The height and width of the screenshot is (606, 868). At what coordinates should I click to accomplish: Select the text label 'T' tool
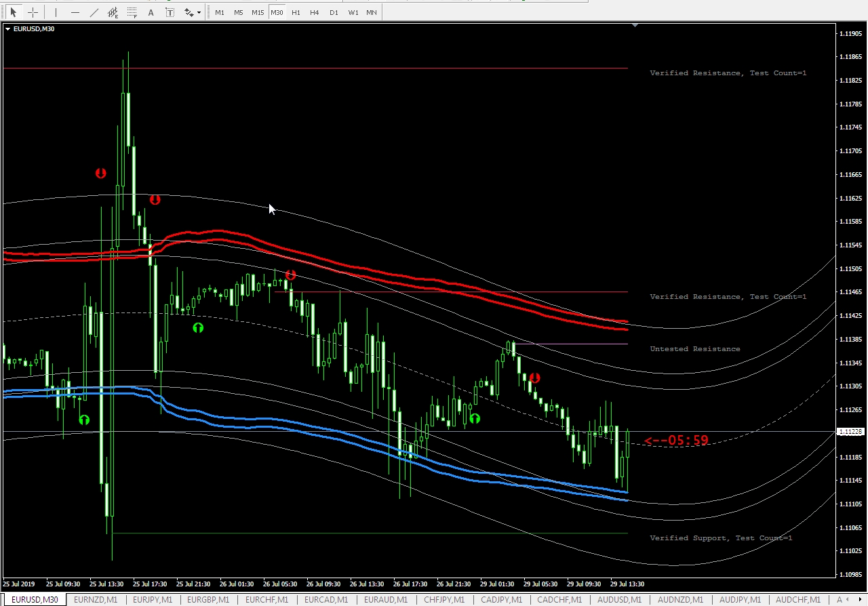pyautogui.click(x=170, y=12)
